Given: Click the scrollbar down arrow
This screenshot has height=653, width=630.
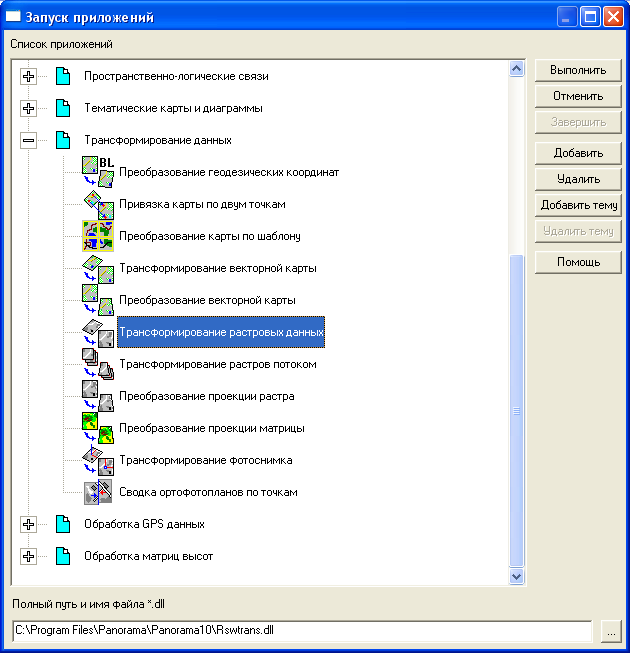Looking at the screenshot, I should [516, 577].
